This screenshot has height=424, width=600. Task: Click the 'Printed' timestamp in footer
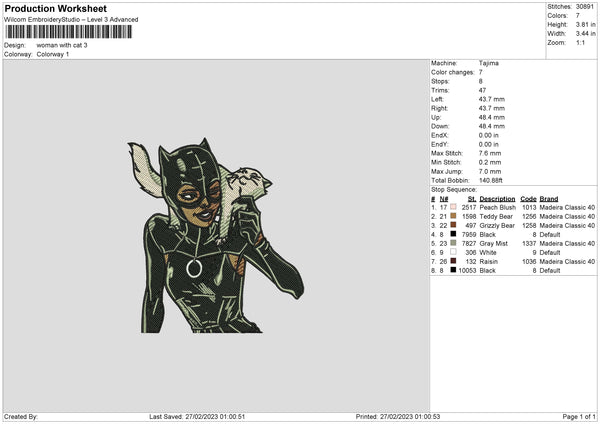pyautogui.click(x=398, y=417)
